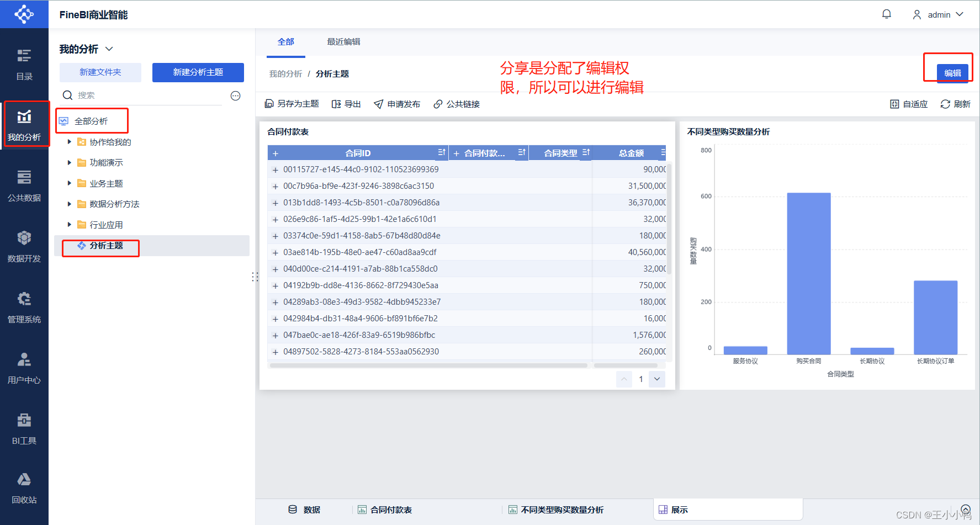Open the 公共数据 sidebar icon
Image resolution: width=980 pixels, height=525 pixels.
24,177
